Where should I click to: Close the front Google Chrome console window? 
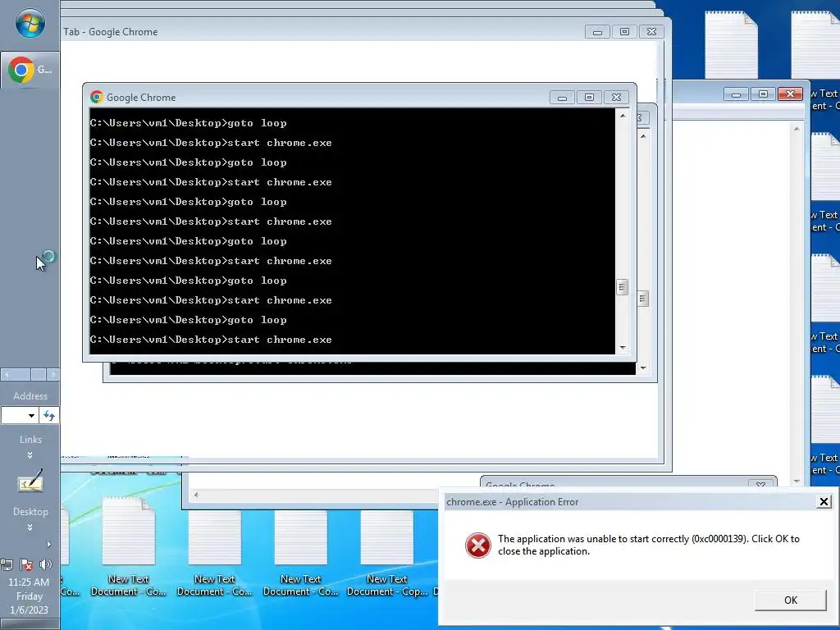click(x=617, y=98)
